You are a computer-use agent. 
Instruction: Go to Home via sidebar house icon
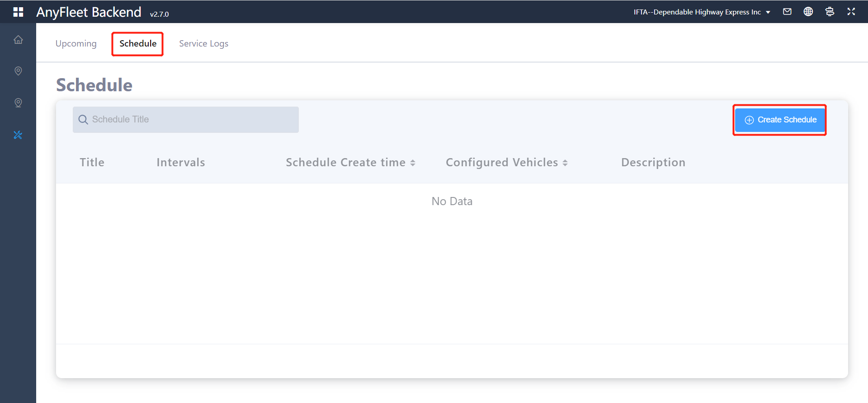(18, 40)
